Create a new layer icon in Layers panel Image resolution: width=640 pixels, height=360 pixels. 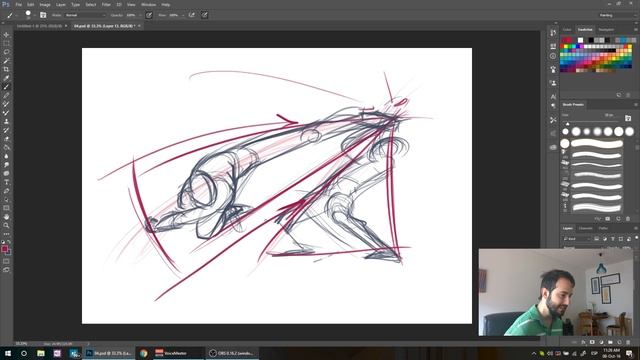(x=619, y=342)
